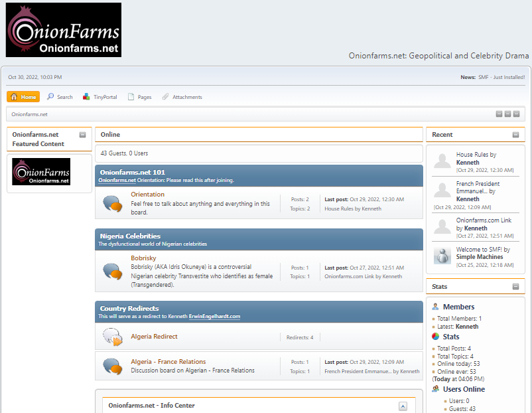Screen dimensions: 532x413
Task: Click the 'Total Posts: 4' stat
Action: (x=454, y=349)
